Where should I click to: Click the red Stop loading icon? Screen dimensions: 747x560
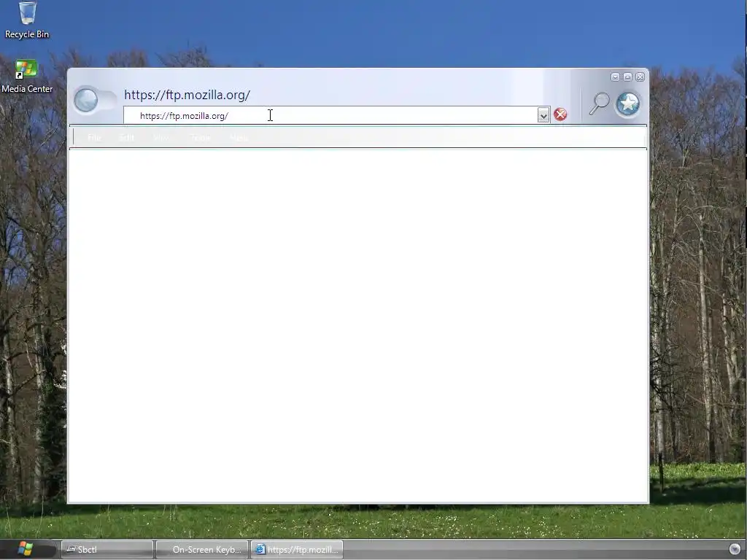click(560, 114)
